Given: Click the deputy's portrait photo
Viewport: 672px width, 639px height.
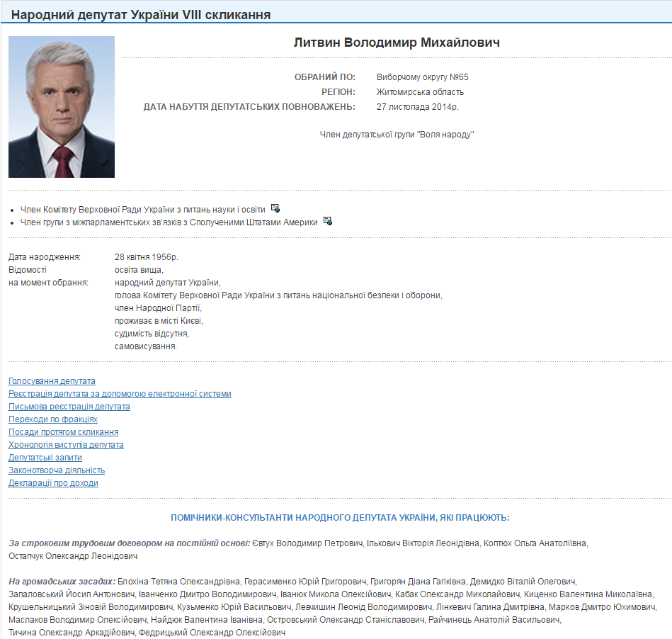Looking at the screenshot, I should (x=62, y=107).
